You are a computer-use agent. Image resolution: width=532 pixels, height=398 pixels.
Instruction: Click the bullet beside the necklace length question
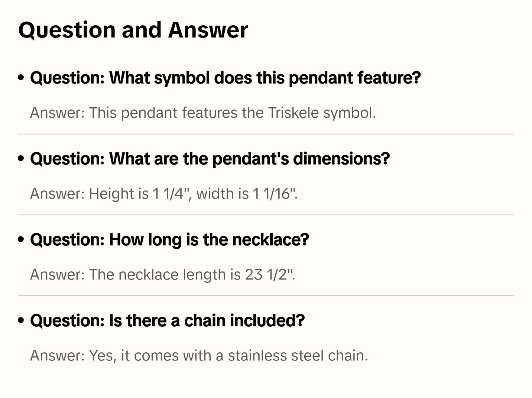click(21, 239)
